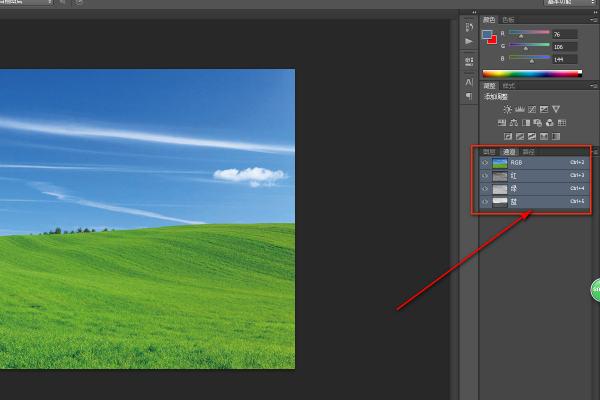The width and height of the screenshot is (600, 400).
Task: Toggle visibility of the Blue (蓝) channel
Action: coord(485,202)
